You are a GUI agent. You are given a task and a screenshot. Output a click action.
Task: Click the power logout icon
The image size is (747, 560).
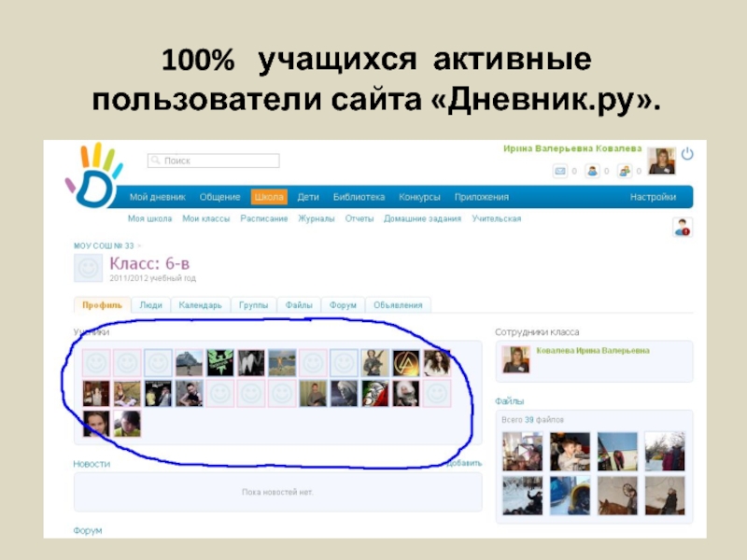tap(687, 154)
